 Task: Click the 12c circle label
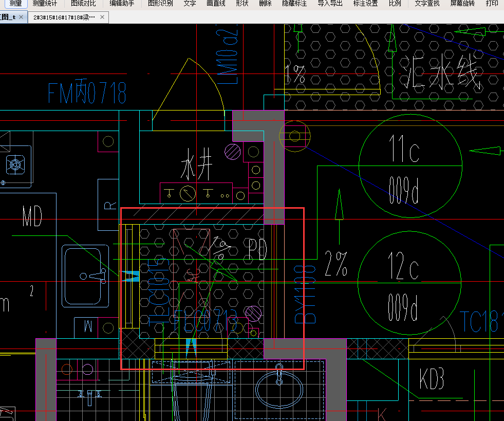pyautogui.click(x=403, y=266)
